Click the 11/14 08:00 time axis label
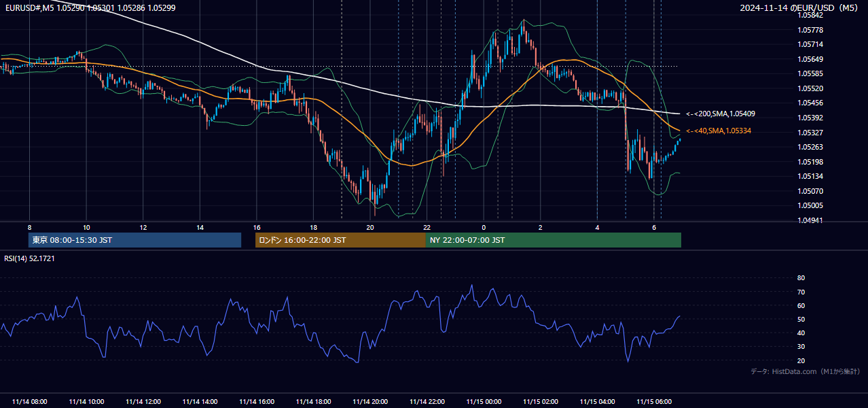The image size is (868, 408). point(30,402)
